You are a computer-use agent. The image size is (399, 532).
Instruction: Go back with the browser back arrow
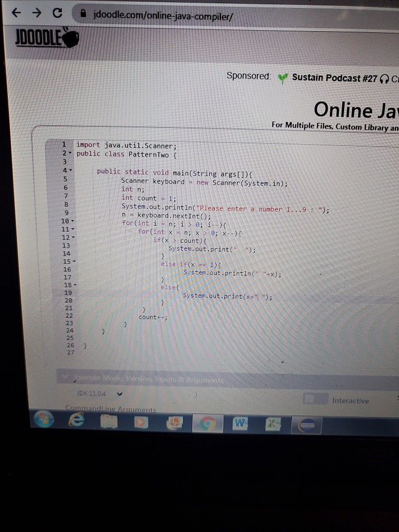pos(16,13)
